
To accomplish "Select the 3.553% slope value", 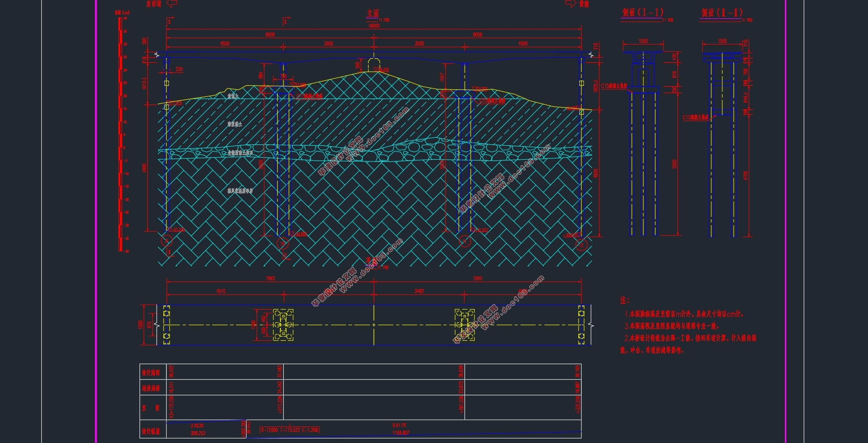I will click(197, 426).
